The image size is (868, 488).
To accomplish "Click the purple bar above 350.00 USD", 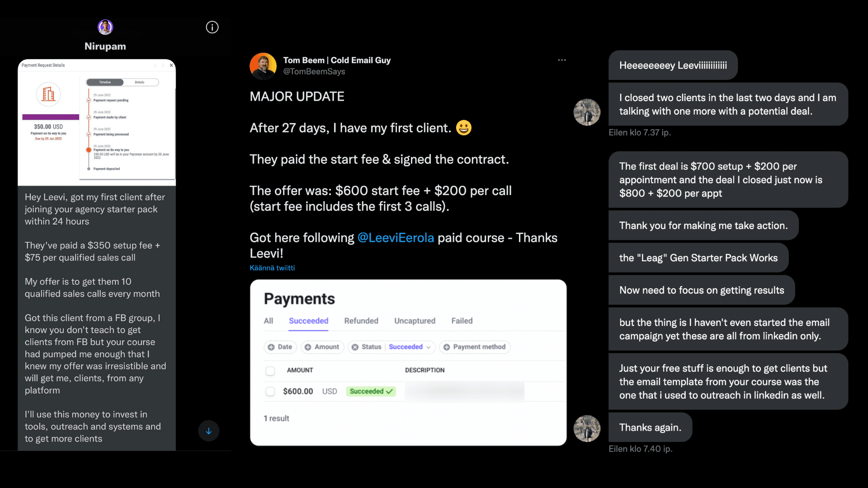I will coord(51,117).
